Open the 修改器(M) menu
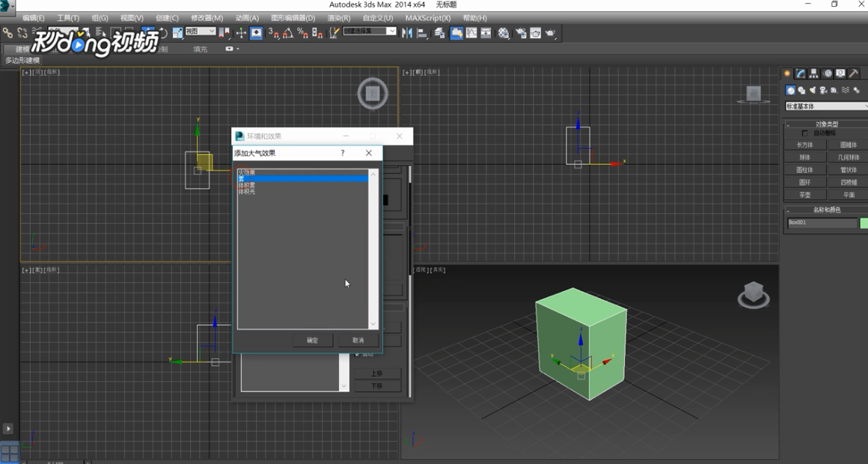This screenshot has height=464, width=868. 207,18
